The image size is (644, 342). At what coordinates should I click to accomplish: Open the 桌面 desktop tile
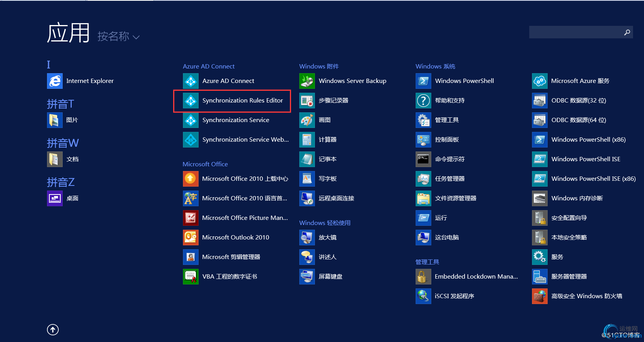[x=55, y=198]
